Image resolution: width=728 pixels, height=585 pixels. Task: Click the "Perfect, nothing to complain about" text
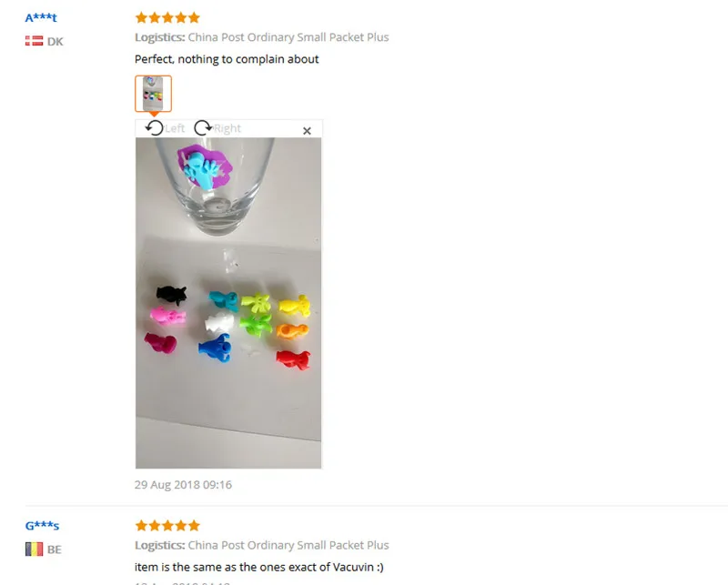(x=227, y=59)
